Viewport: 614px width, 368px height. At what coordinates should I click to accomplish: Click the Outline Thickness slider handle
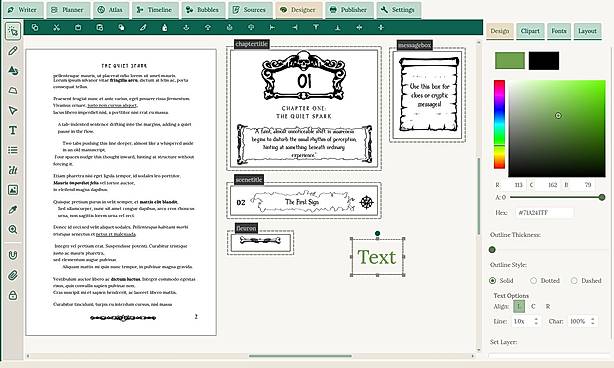tap(492, 250)
